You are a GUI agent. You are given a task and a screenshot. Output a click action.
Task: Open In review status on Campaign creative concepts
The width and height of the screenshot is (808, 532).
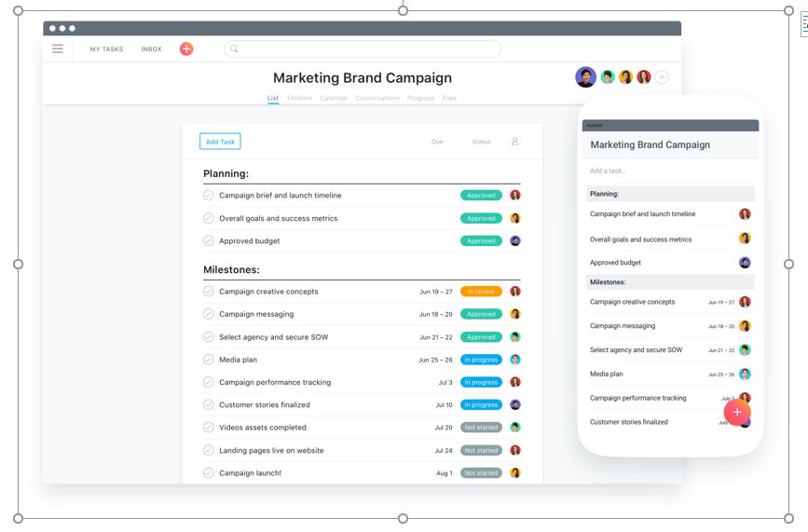tap(481, 292)
